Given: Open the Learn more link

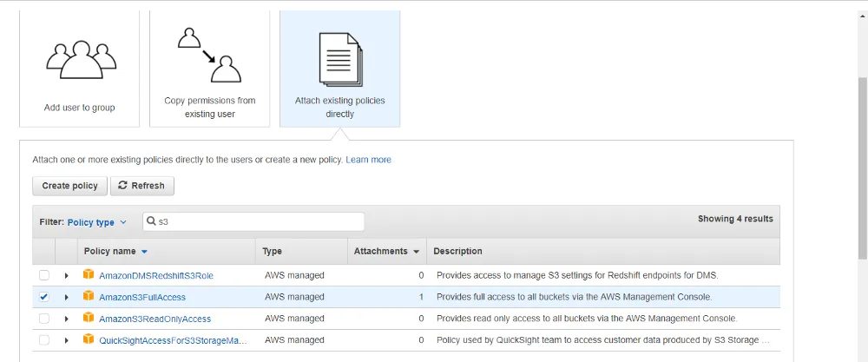Looking at the screenshot, I should (x=368, y=160).
